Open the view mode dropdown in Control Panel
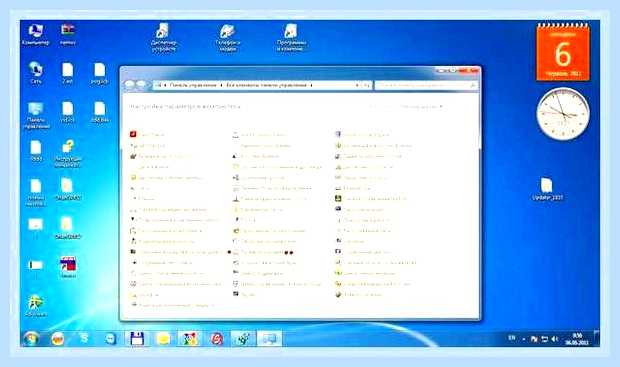The height and width of the screenshot is (367, 620). coord(422,107)
